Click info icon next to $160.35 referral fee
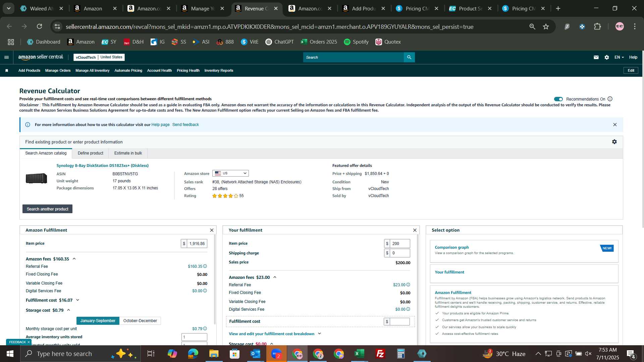 click(x=205, y=266)
